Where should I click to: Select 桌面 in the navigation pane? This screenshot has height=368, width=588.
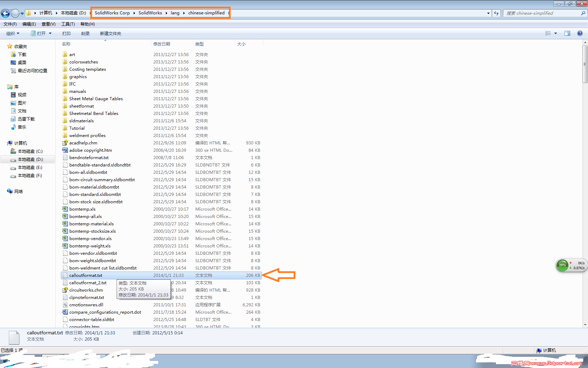(x=22, y=63)
